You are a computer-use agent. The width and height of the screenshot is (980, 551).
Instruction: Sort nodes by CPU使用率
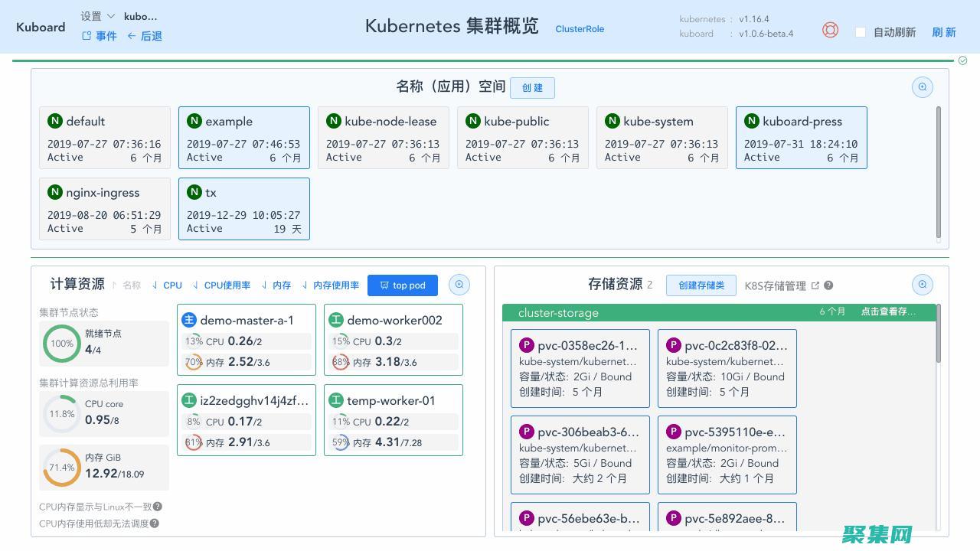221,285
